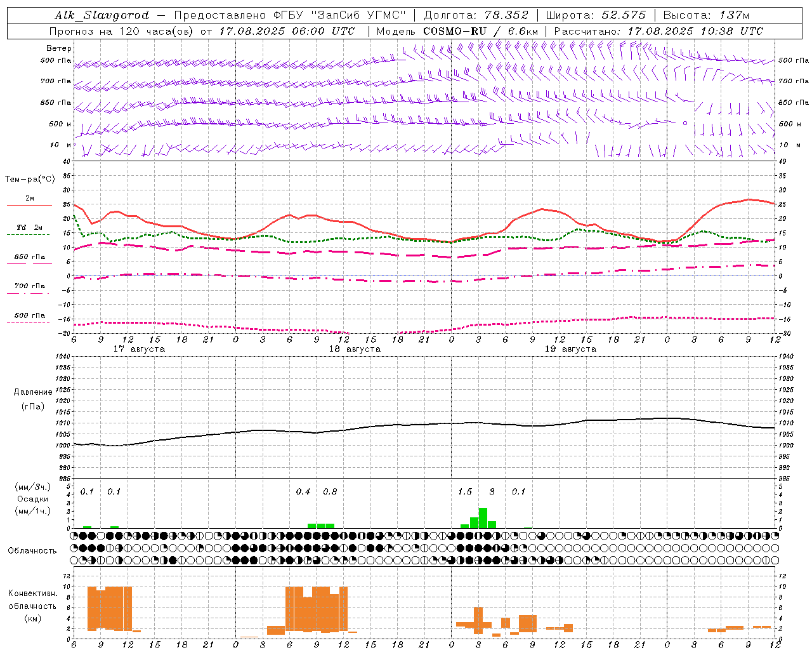This screenshot has height=650, width=812.
Task: Click the elevation text 'Высота: 137м'
Action: [x=706, y=15]
